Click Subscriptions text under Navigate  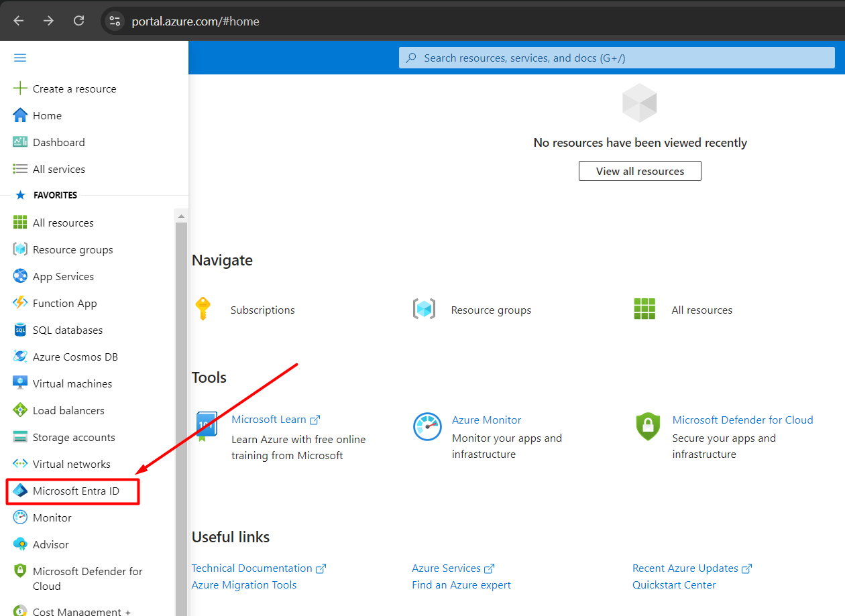(262, 310)
